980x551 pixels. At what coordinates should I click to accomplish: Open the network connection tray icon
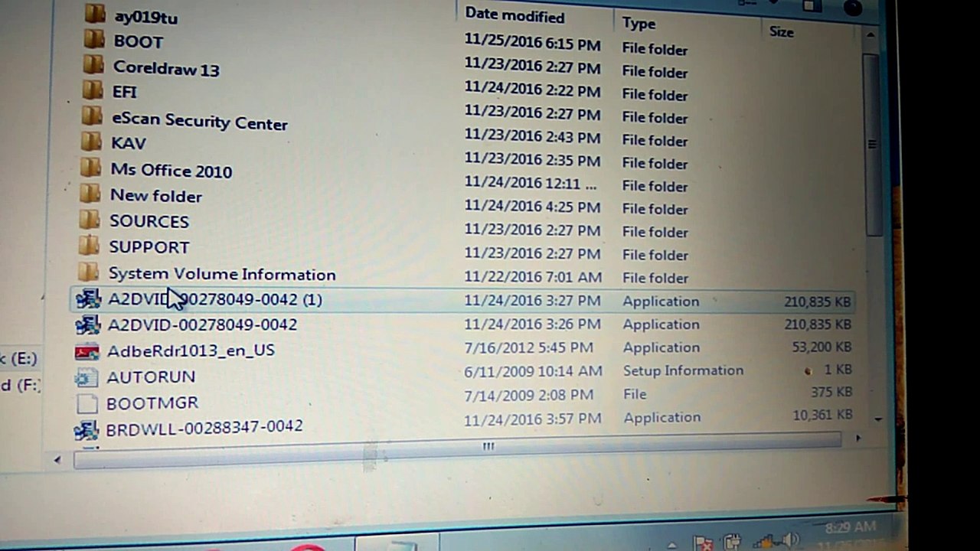pyautogui.click(x=763, y=541)
